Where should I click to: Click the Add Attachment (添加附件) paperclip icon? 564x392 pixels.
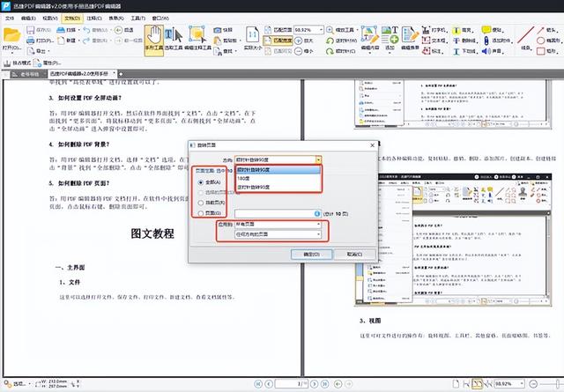[x=486, y=41]
